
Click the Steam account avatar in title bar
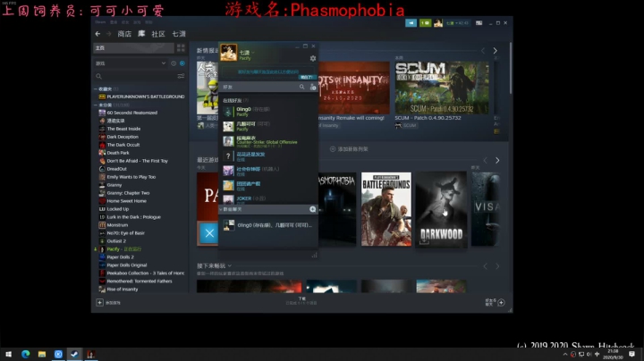(x=438, y=23)
